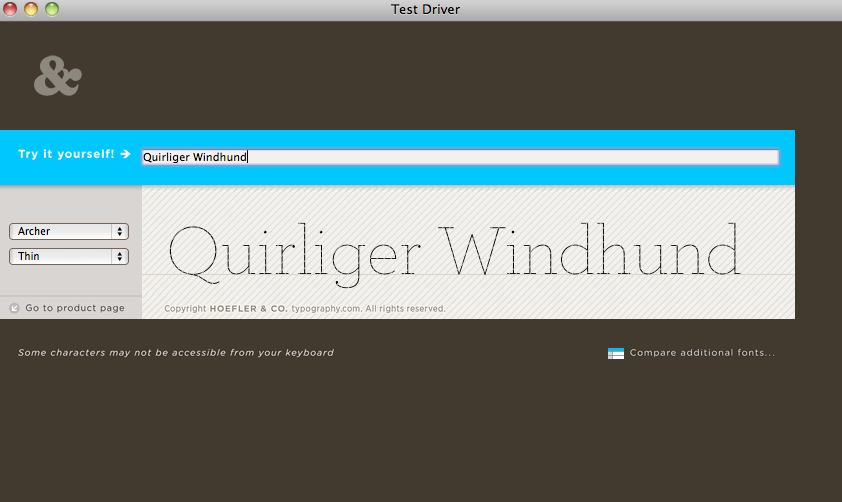Click the Test Driver window title
Viewport: 842px width, 502px height.
click(425, 10)
